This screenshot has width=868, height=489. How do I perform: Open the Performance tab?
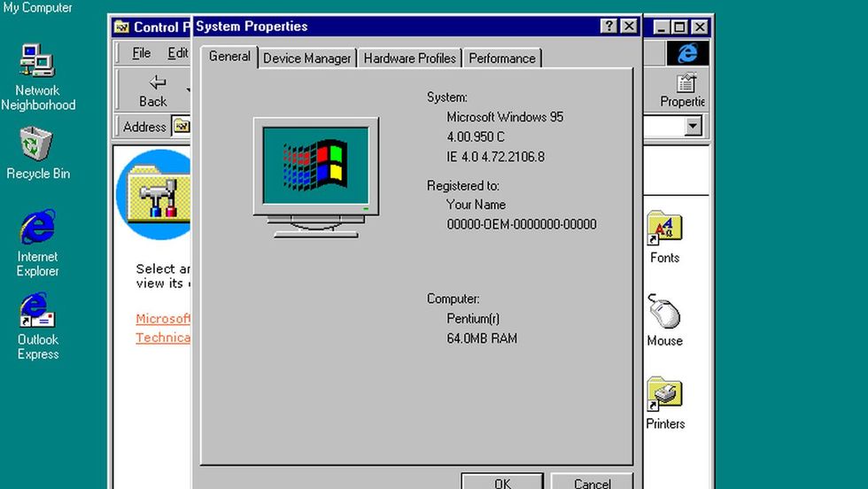coord(502,58)
